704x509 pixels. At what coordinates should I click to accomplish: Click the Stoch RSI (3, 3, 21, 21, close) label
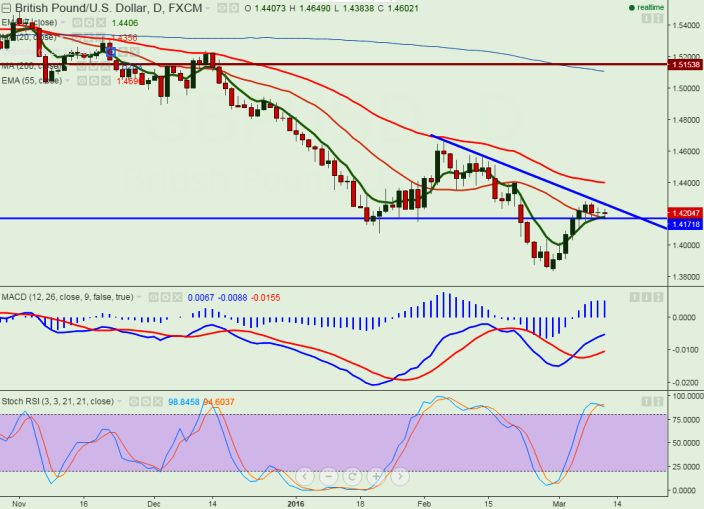pos(57,401)
